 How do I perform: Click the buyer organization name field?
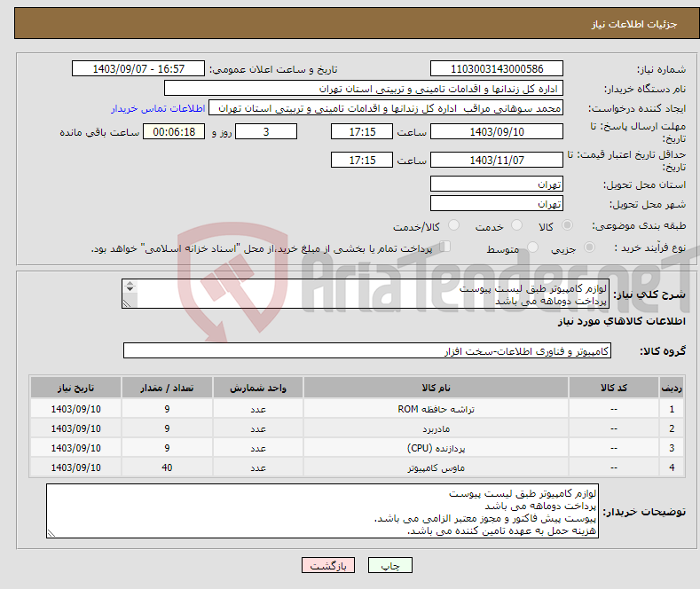coord(364,89)
